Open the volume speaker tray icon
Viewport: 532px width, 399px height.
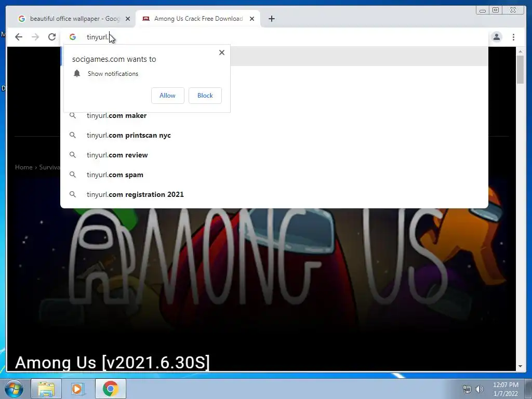[480, 389]
